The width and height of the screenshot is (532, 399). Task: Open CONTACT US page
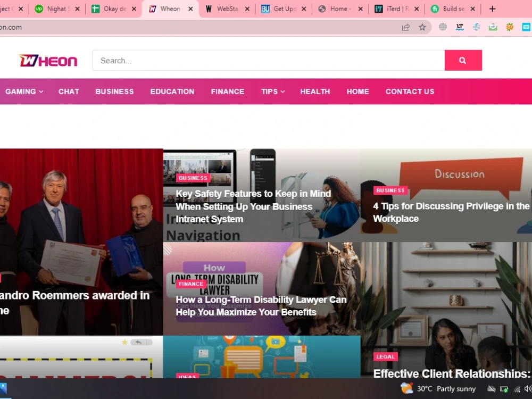tap(410, 92)
